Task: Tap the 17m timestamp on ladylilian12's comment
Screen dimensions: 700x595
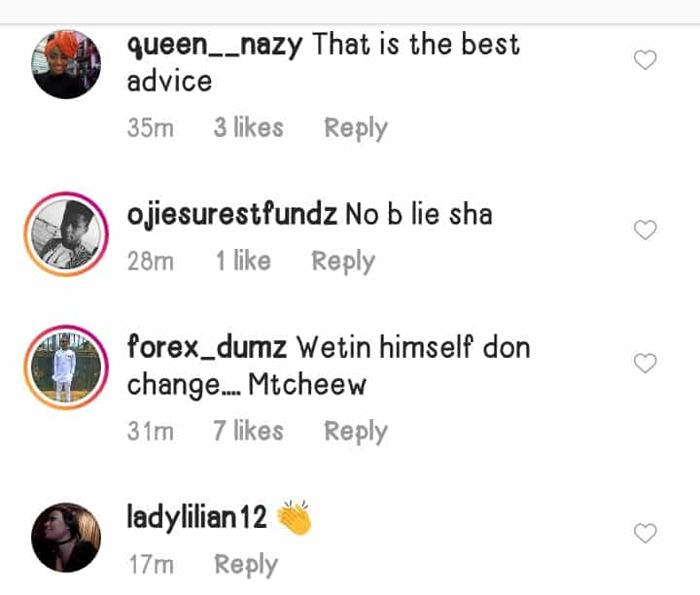Action: click(x=150, y=565)
